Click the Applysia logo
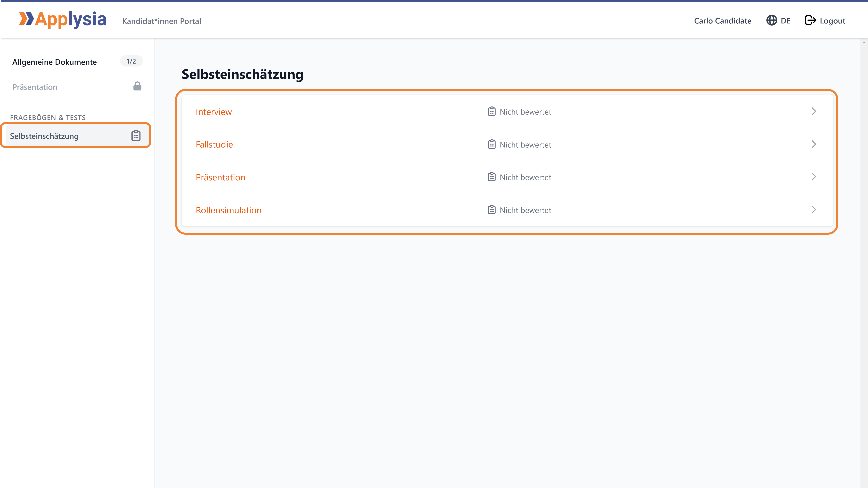868x488 pixels. coord(63,20)
